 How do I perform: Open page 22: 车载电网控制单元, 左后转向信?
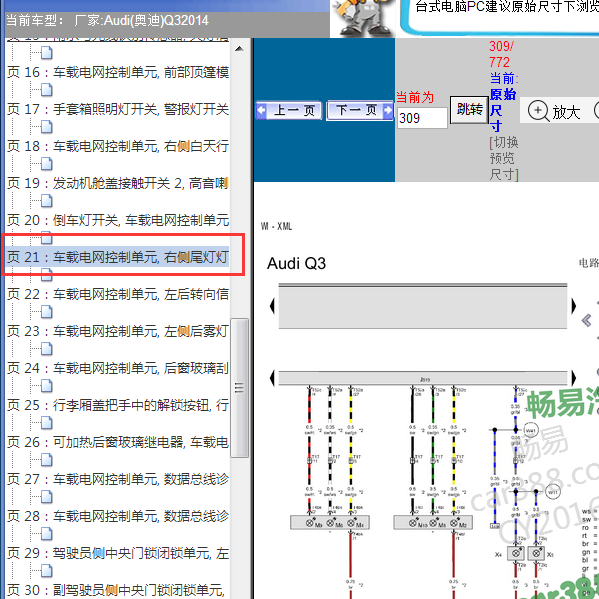tap(118, 295)
